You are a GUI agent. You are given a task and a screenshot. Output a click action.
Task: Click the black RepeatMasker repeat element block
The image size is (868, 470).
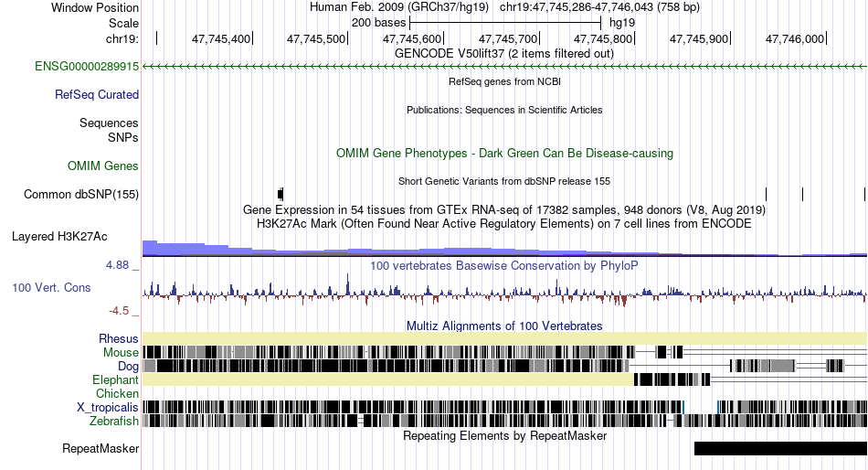780,448
